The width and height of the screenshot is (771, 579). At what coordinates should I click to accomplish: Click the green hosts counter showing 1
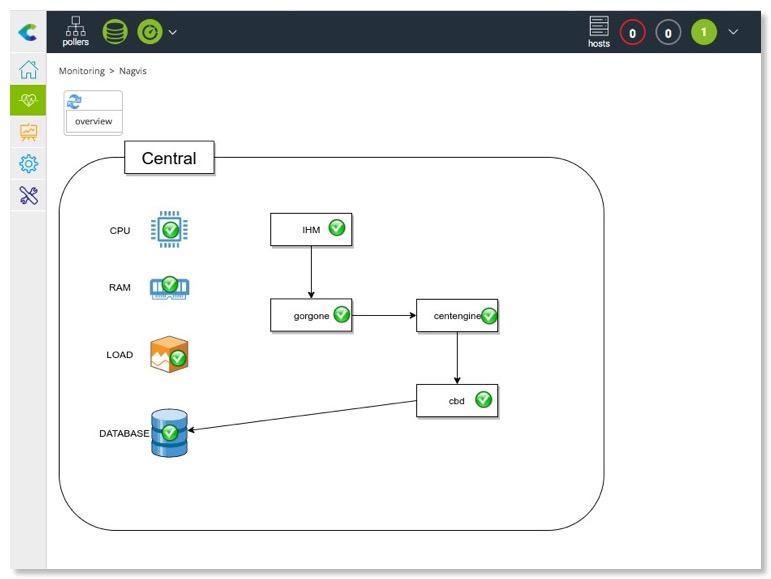point(703,33)
